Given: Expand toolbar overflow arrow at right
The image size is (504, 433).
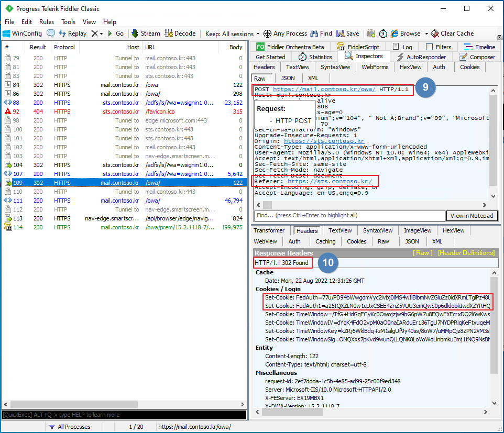Looking at the screenshot, I should pos(499,37).
